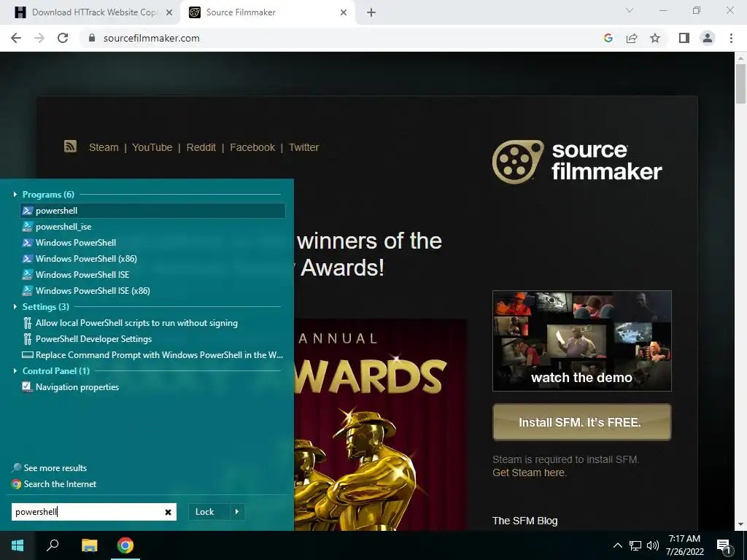Click the Chrome taskbar icon
Viewport: 747px width, 560px height.
coord(125,545)
